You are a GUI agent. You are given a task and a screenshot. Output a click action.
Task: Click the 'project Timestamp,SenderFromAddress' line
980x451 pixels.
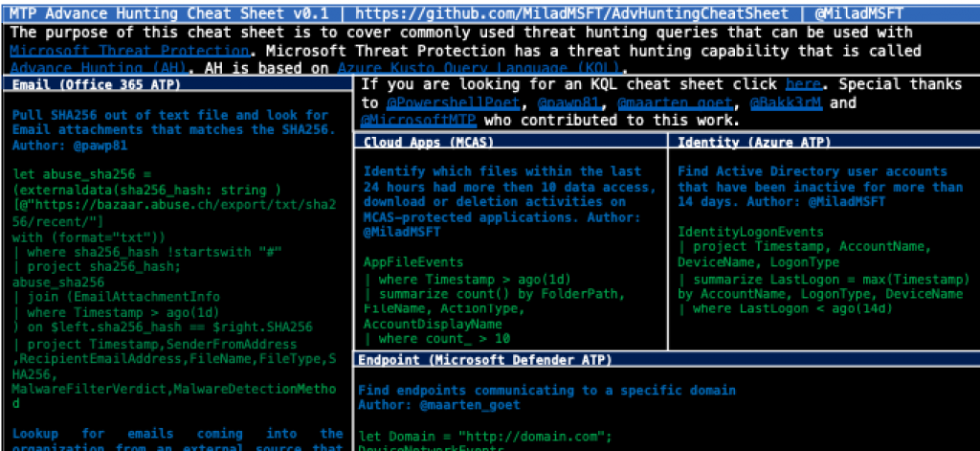154,345
